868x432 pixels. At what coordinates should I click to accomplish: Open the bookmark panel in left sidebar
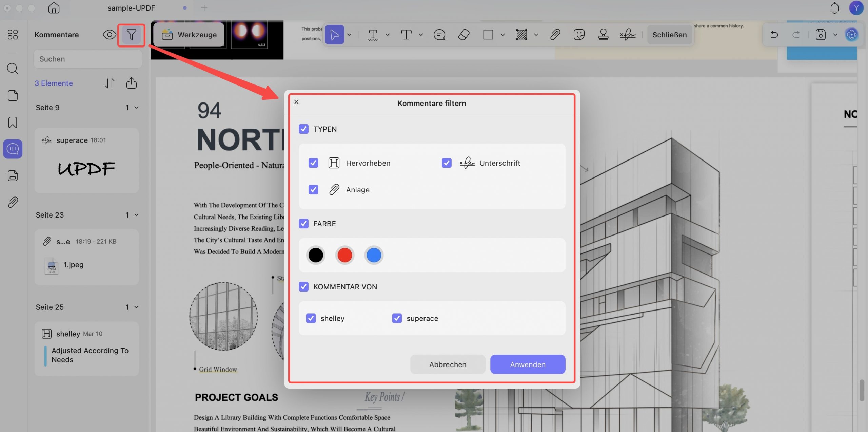tap(13, 122)
